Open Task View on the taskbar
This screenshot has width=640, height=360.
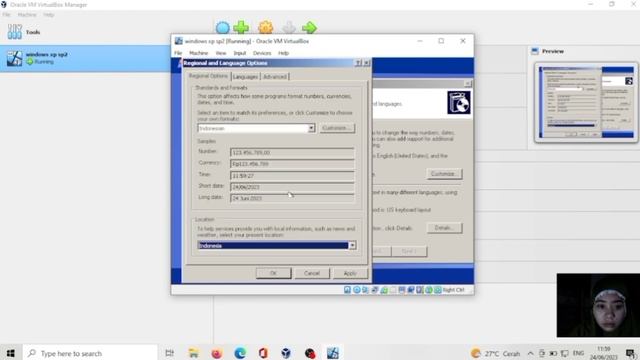pyautogui.click(x=169, y=353)
